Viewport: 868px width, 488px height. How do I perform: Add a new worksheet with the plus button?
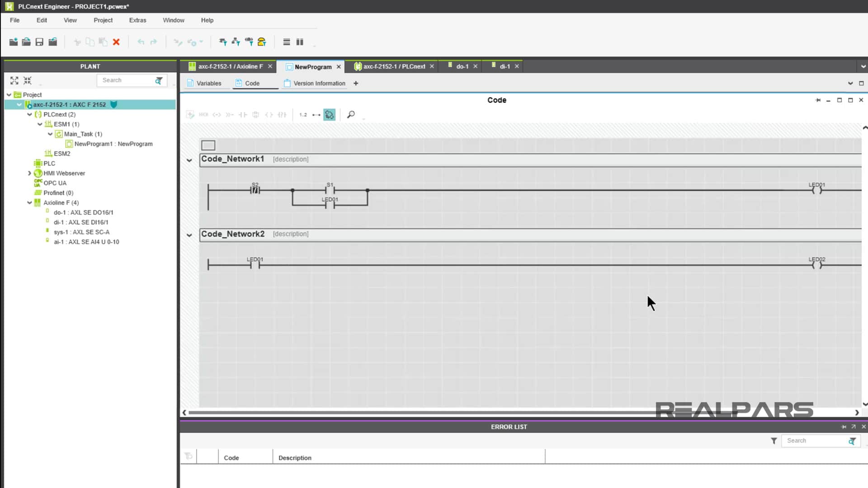pyautogui.click(x=356, y=83)
